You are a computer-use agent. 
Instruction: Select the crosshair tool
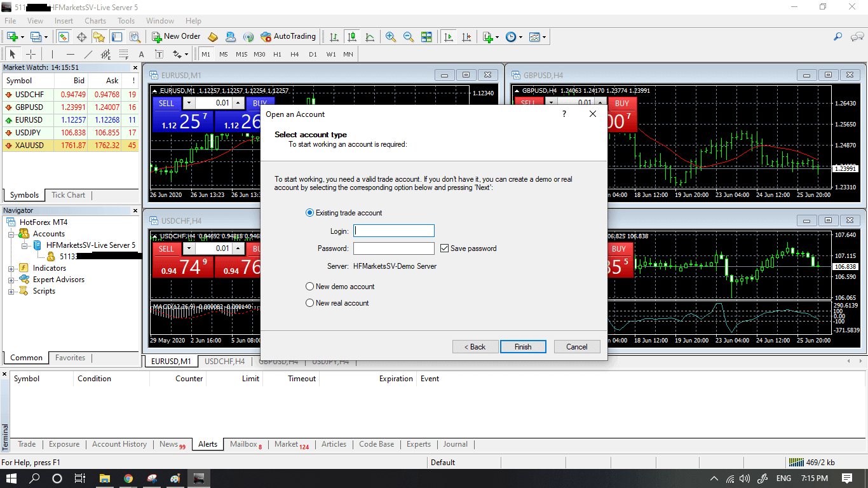[31, 55]
